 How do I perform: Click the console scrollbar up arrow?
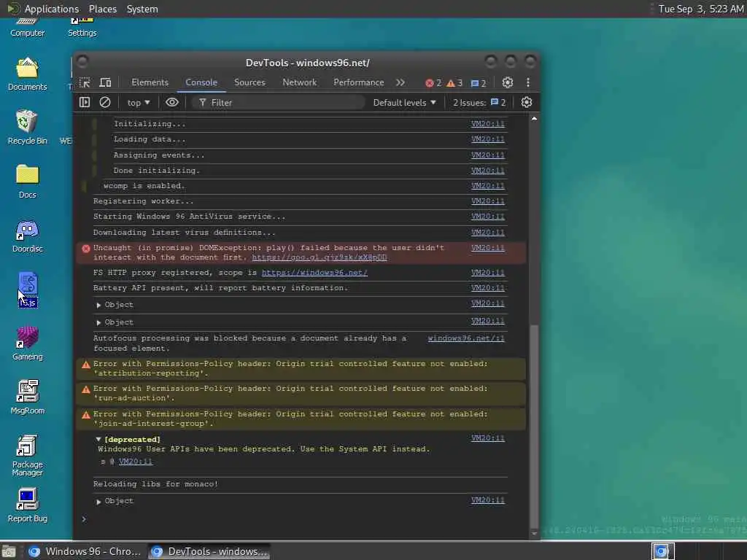pyautogui.click(x=534, y=119)
